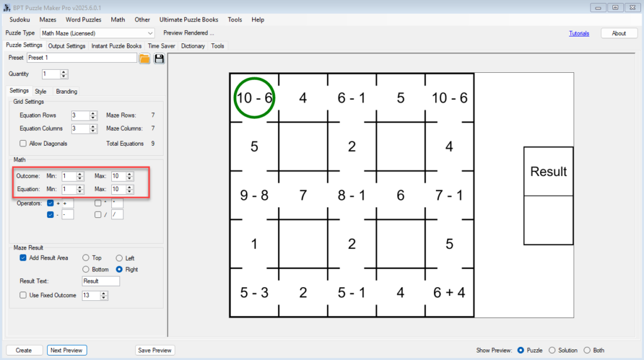Click the Preset name field

[x=82, y=58]
